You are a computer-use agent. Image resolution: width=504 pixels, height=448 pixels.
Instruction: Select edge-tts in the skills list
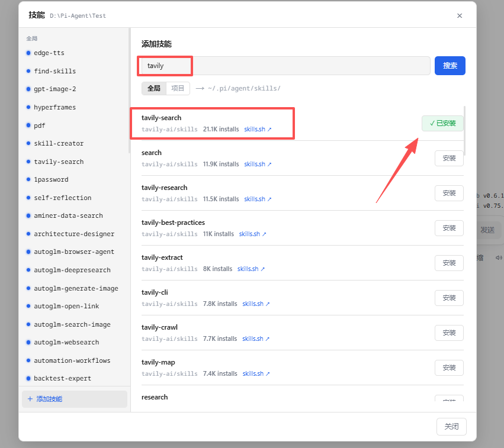tap(49, 53)
